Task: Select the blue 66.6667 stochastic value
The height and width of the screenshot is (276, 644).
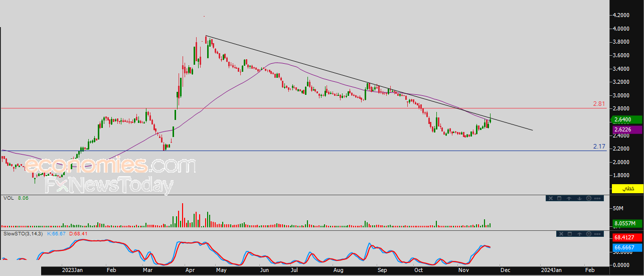Action: coord(627,247)
